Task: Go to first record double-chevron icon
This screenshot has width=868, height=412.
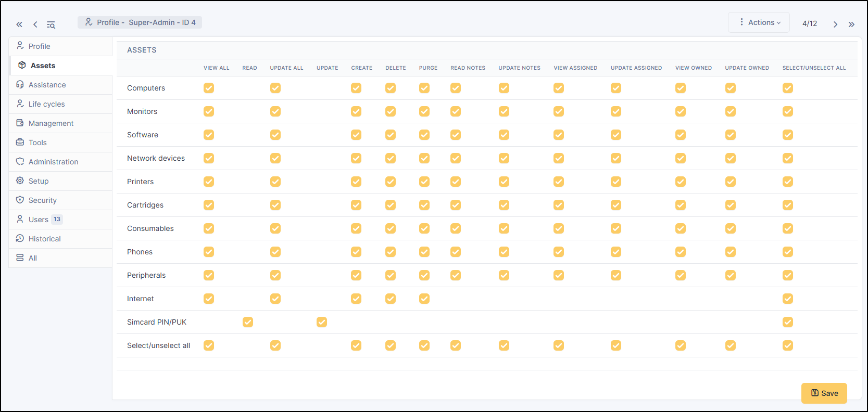Action: pos(19,24)
